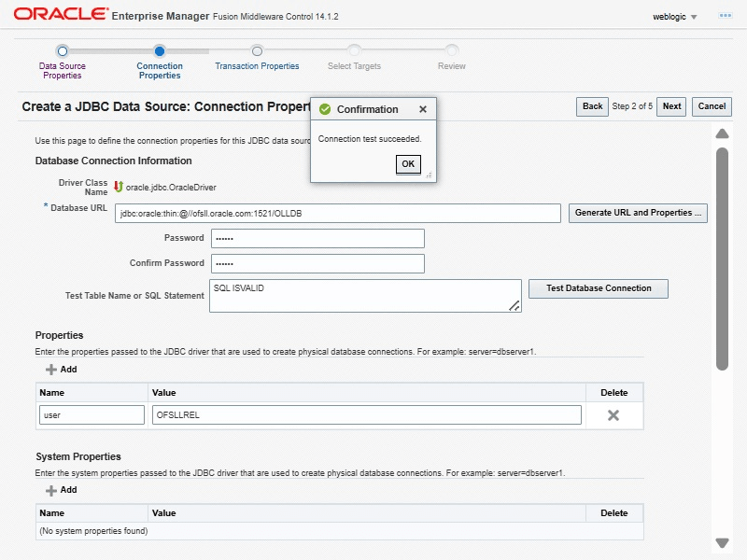Click the Next button
The height and width of the screenshot is (560, 747).
click(671, 106)
